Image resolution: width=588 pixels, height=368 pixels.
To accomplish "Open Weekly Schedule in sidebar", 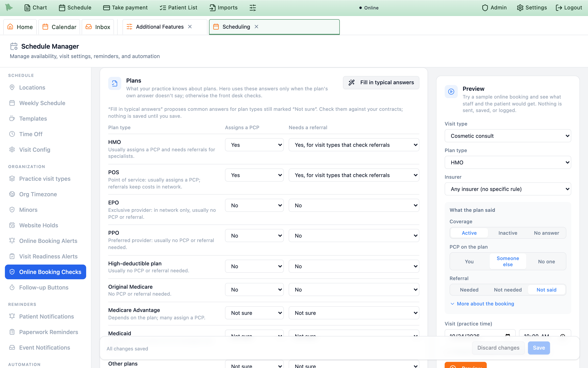I will click(46, 103).
